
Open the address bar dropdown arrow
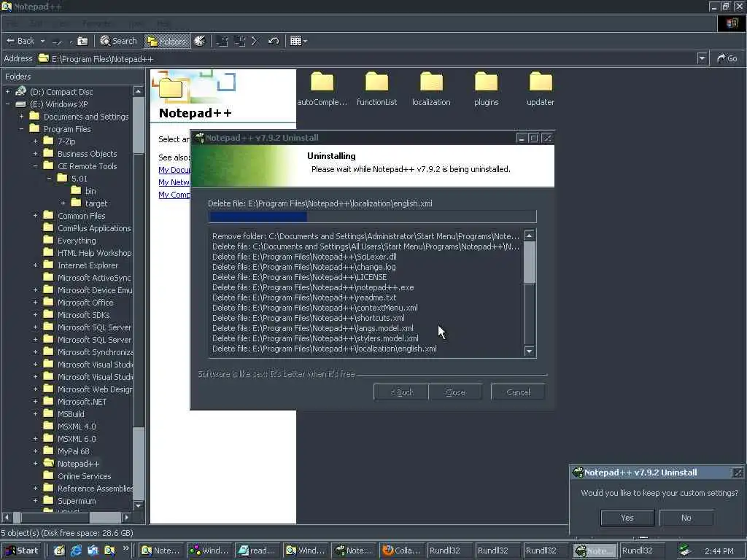[702, 58]
